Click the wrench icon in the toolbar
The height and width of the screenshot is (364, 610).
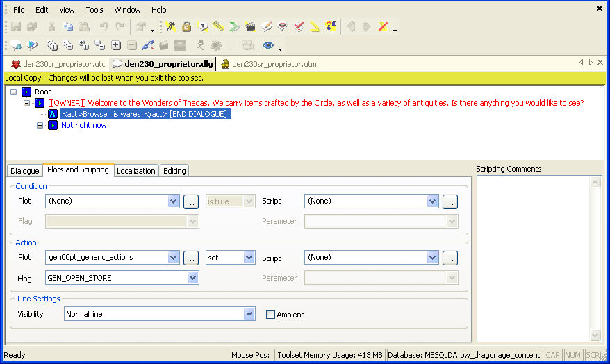coord(218,27)
